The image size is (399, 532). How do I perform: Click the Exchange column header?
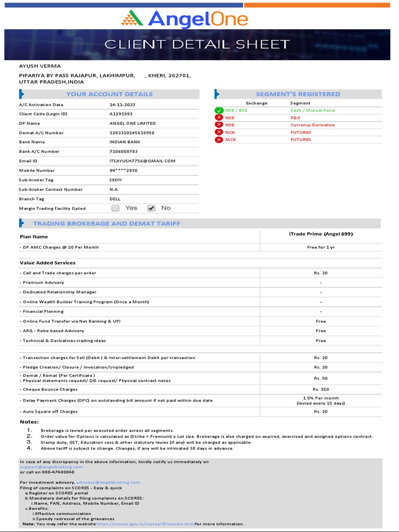(x=257, y=103)
